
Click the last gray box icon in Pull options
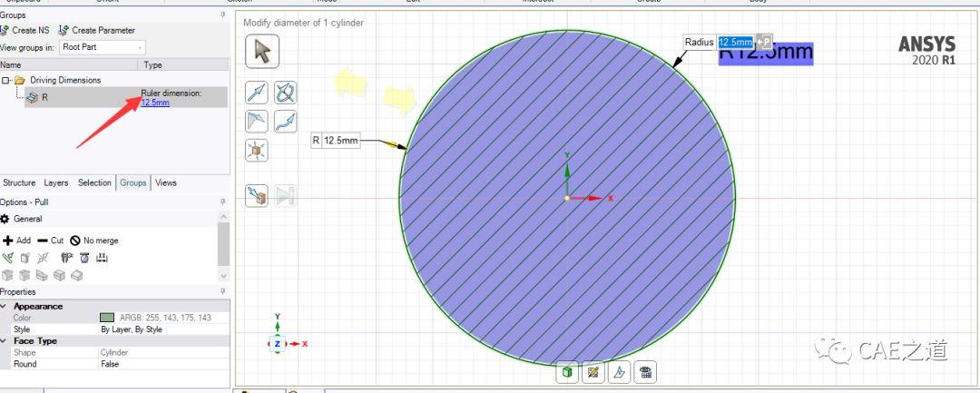[76, 275]
